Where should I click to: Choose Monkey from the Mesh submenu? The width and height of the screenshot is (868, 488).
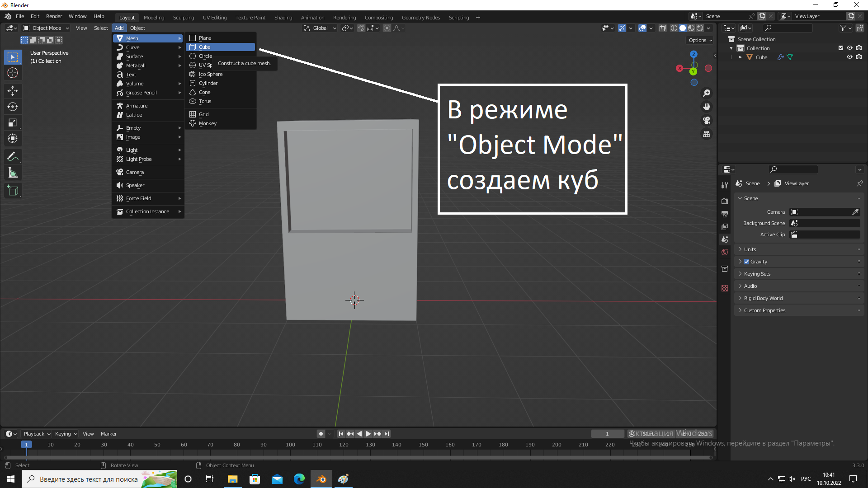[221, 123]
